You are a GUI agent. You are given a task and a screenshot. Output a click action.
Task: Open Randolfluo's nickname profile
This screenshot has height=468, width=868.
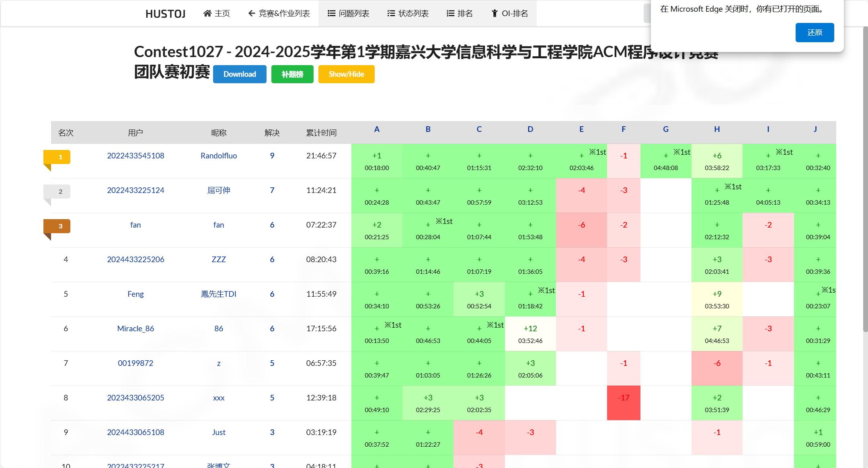tap(218, 156)
